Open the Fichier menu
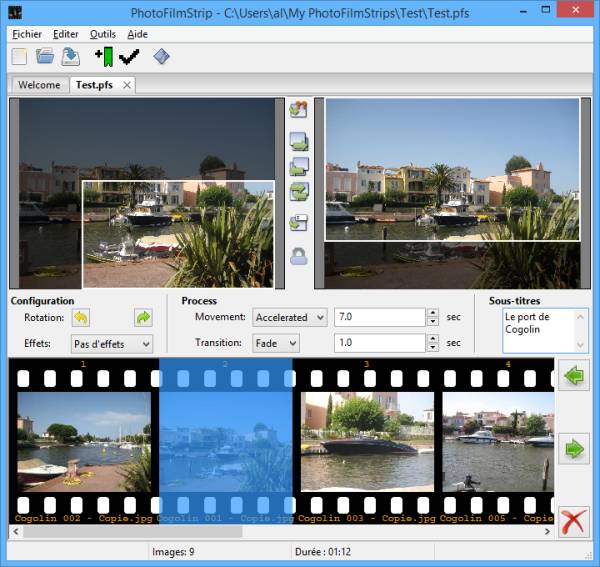 [27, 34]
